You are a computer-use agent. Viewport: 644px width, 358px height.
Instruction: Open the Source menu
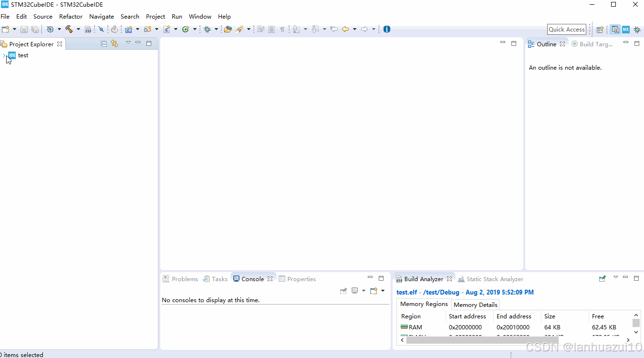(x=43, y=16)
